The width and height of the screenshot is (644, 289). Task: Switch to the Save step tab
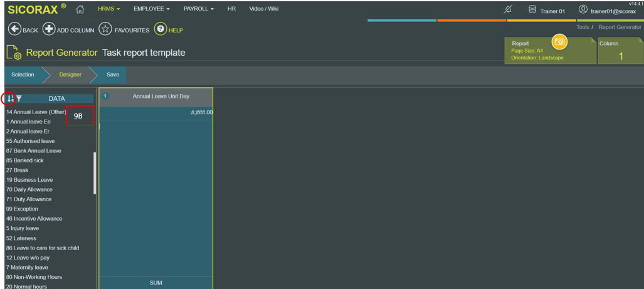click(112, 75)
